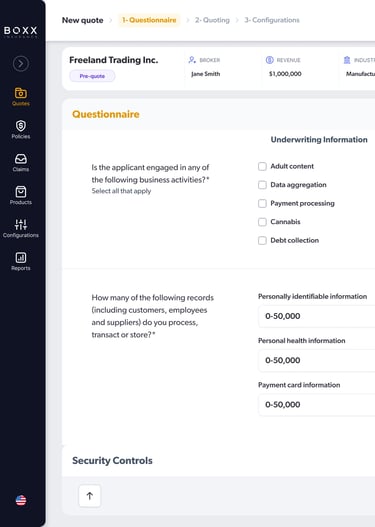The image size is (375, 527).
Task: Click the Select all that apply hint
Action: point(121,191)
